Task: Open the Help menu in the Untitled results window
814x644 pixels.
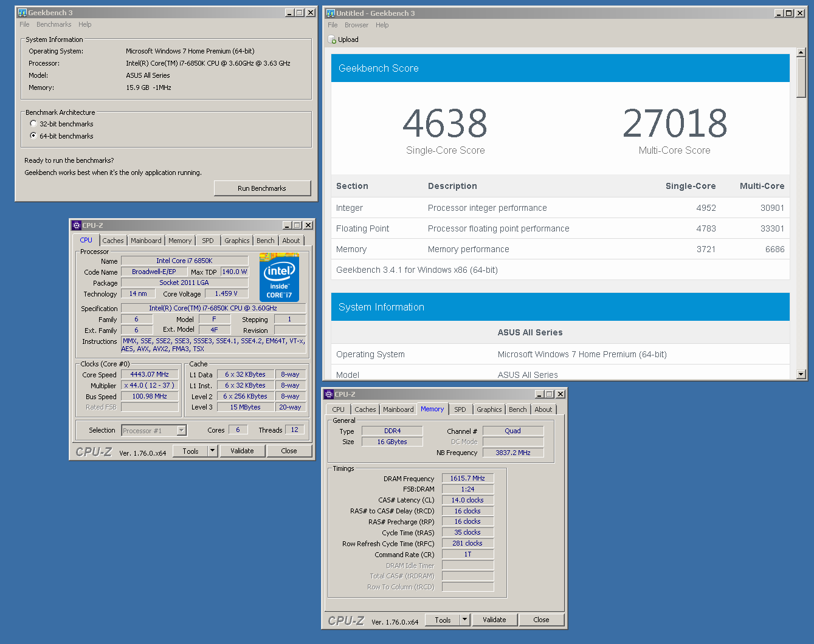Action: pos(382,25)
